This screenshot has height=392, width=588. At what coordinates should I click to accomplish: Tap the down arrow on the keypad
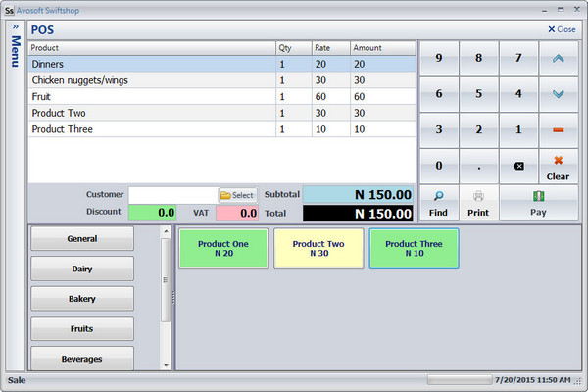(559, 94)
